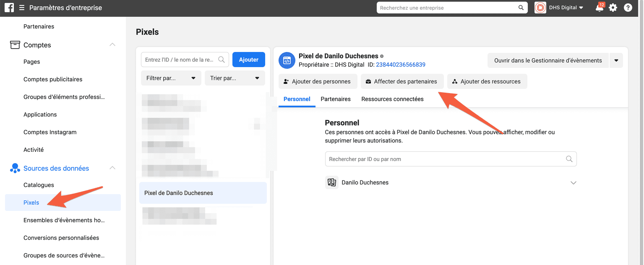The image size is (644, 265).
Task: Click the search magnifier in Recherchez une entreprise
Action: pos(521,8)
